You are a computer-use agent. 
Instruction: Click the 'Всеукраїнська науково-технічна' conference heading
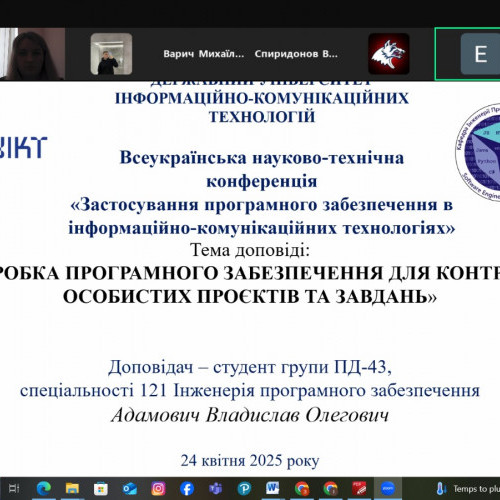click(262, 158)
